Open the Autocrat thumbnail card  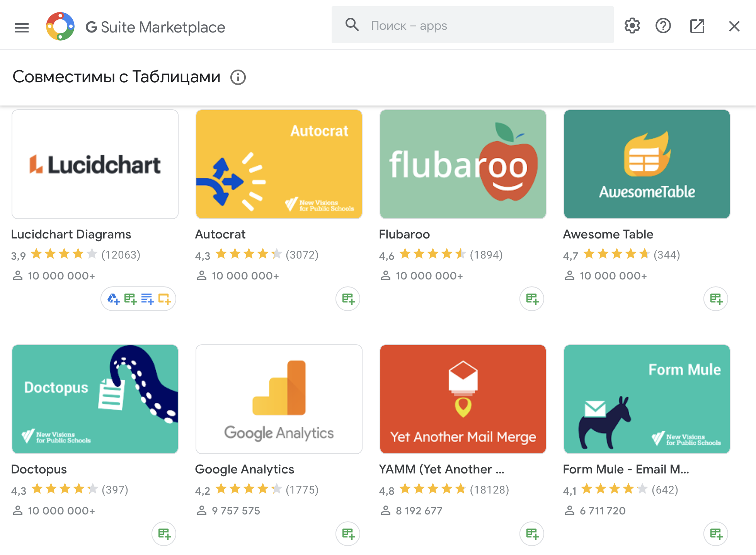[x=279, y=164]
